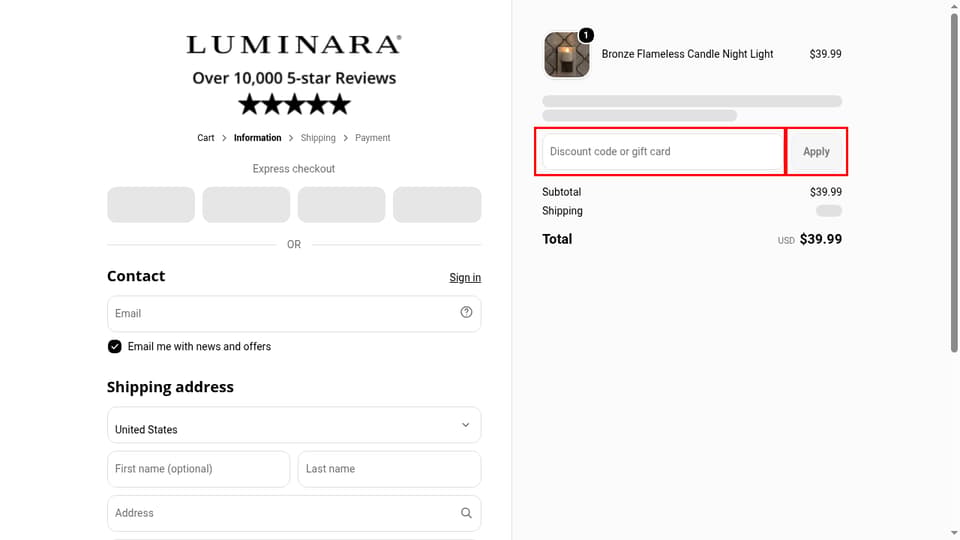Click the address search magnifier icon
Screen dimensions: 960x540
[466, 513]
